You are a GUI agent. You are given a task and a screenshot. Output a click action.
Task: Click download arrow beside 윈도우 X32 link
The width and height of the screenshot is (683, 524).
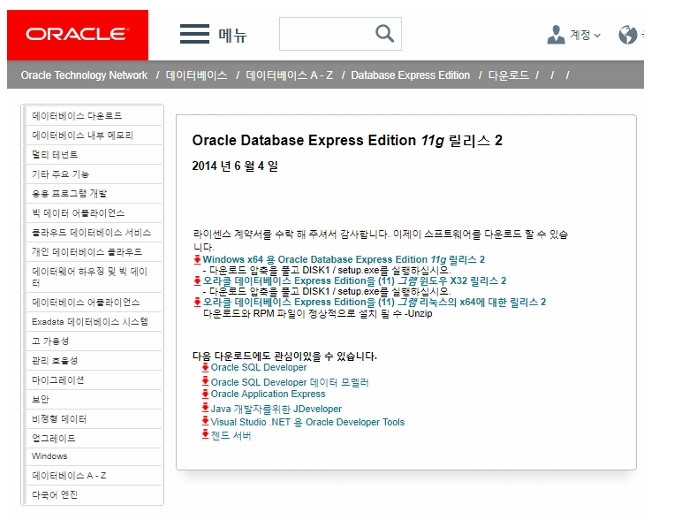coord(197,281)
